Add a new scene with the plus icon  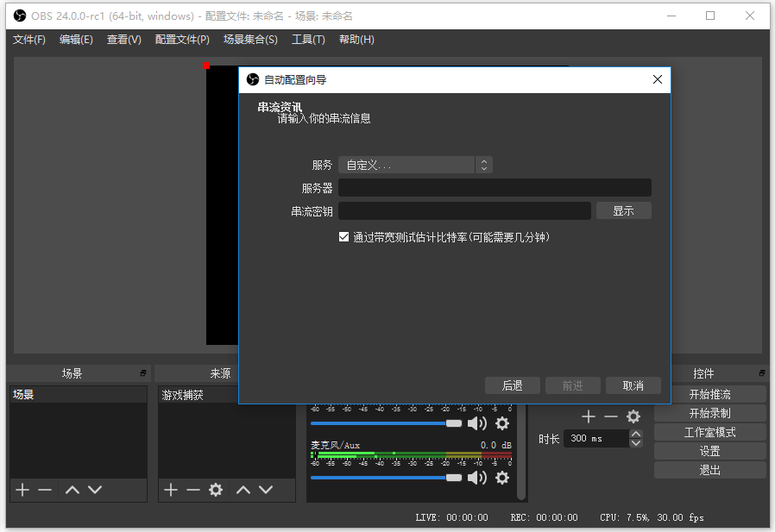(x=22, y=490)
